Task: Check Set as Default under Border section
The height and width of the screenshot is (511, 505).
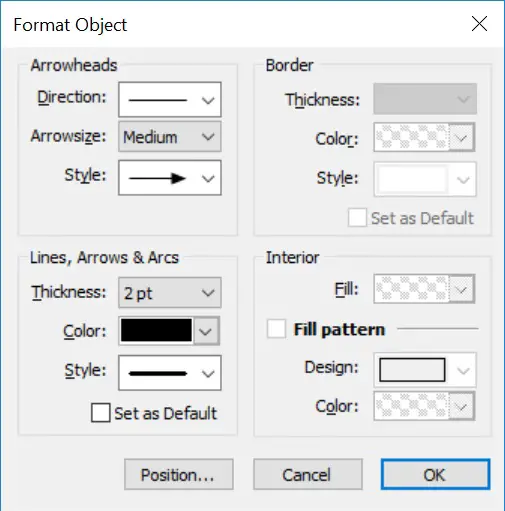Action: (x=357, y=218)
